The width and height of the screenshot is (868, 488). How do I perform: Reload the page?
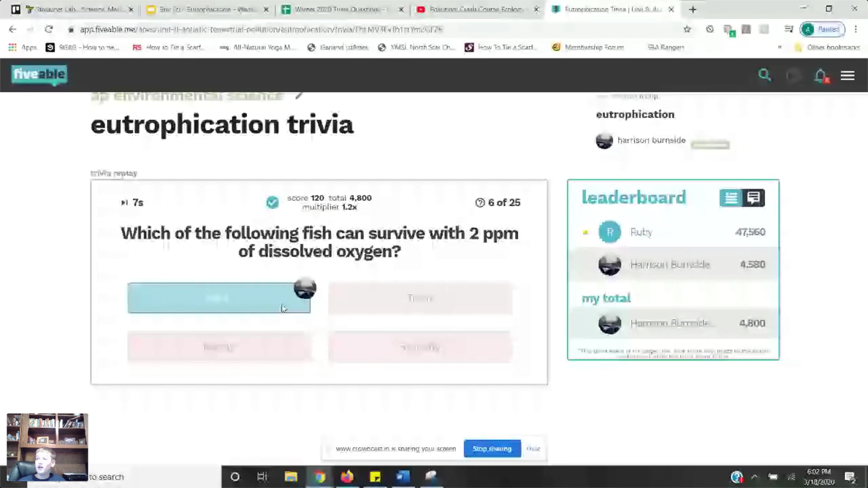(49, 29)
